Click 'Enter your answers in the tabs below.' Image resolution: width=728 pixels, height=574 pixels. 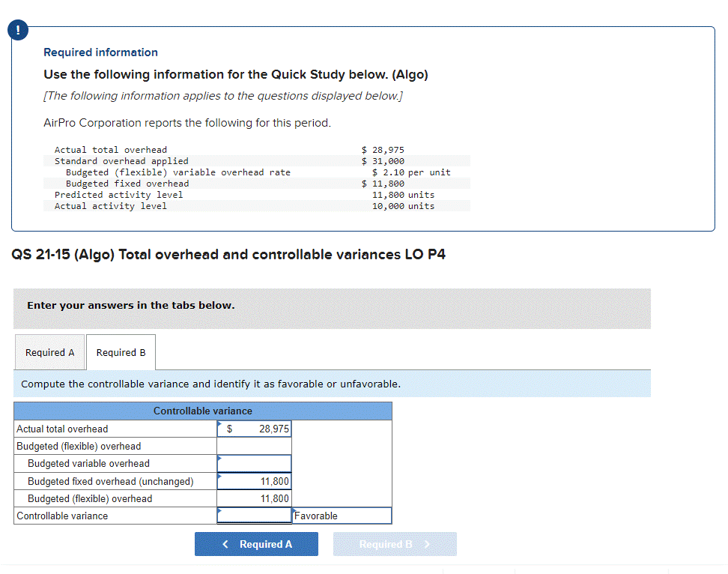131,305
